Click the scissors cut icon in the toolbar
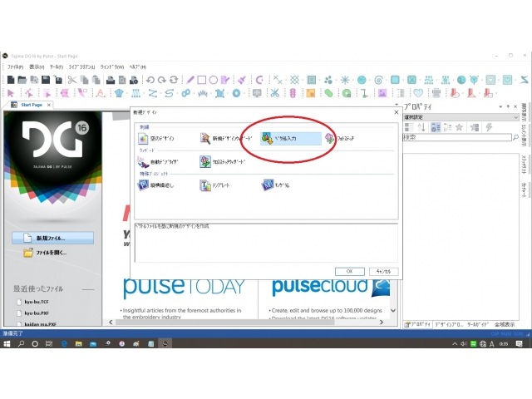Viewport: 532px width, 399px height. [x=72, y=80]
